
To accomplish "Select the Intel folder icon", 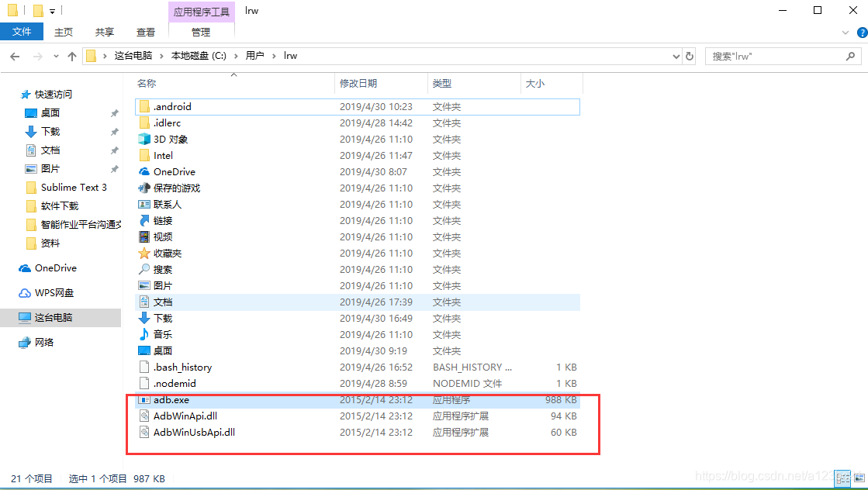I will click(x=144, y=155).
